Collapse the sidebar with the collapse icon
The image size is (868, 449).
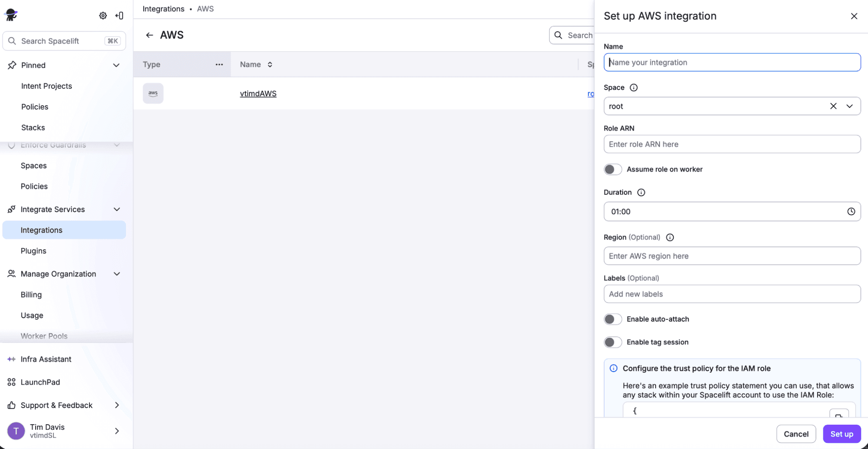pos(119,16)
